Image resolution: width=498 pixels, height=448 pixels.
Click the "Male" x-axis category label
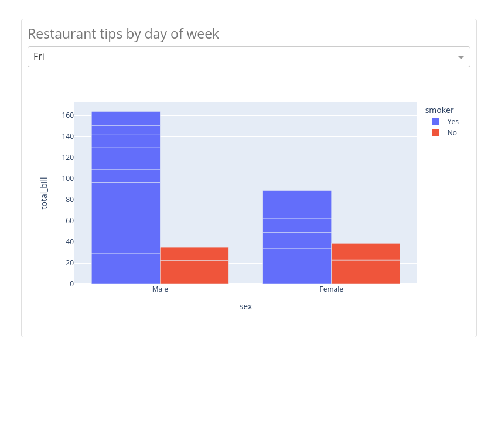coord(160,289)
